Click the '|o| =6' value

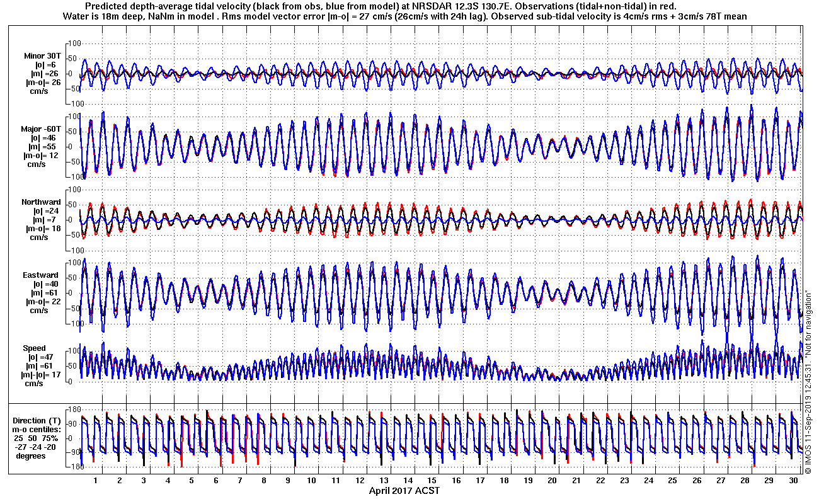point(45,65)
